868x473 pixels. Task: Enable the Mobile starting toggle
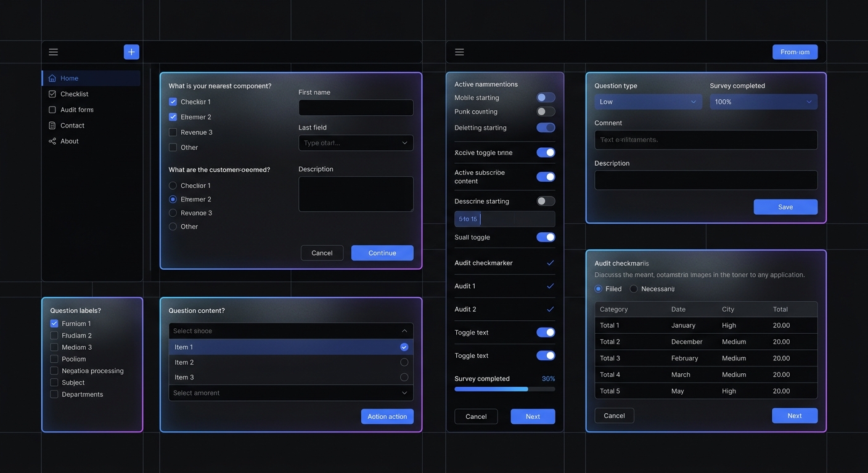pyautogui.click(x=546, y=97)
